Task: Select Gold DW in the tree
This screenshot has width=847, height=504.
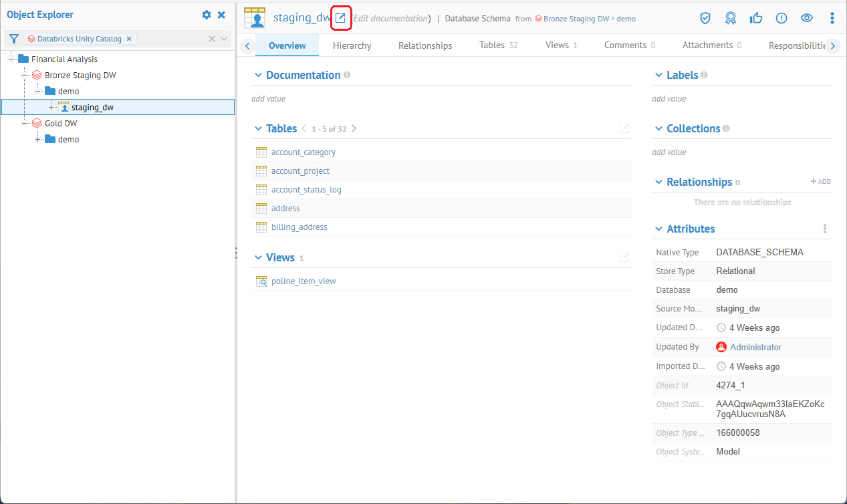Action: tap(61, 123)
